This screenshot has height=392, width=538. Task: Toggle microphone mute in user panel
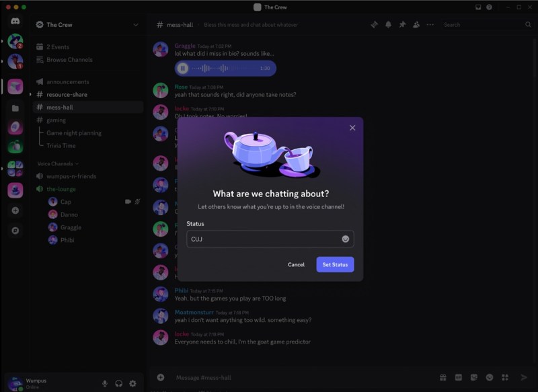pos(105,383)
